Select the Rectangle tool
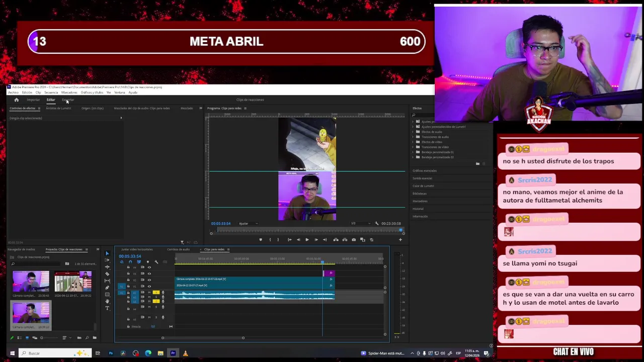The width and height of the screenshot is (644, 362). [107, 295]
